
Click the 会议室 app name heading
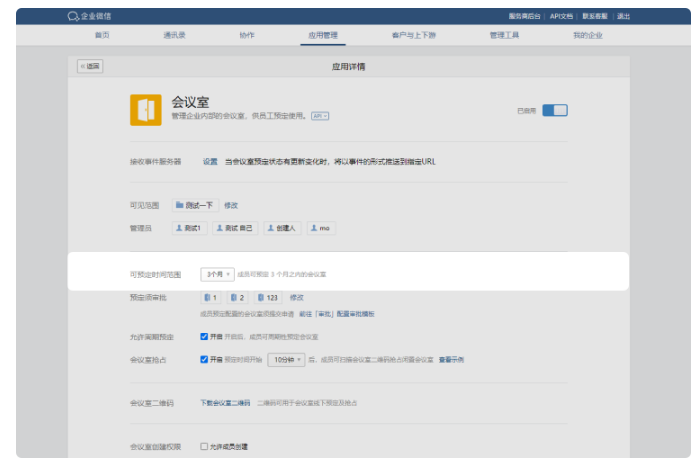[x=190, y=102]
